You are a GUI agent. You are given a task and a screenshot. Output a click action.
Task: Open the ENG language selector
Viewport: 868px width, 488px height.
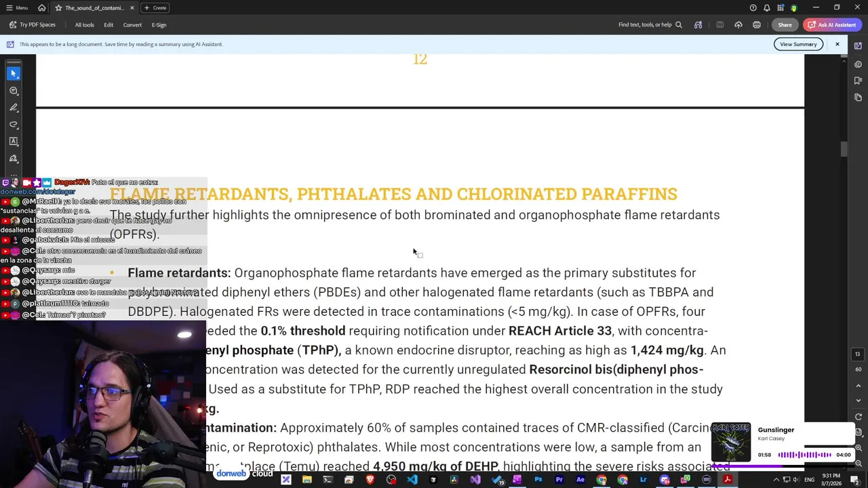pyautogui.click(x=809, y=480)
